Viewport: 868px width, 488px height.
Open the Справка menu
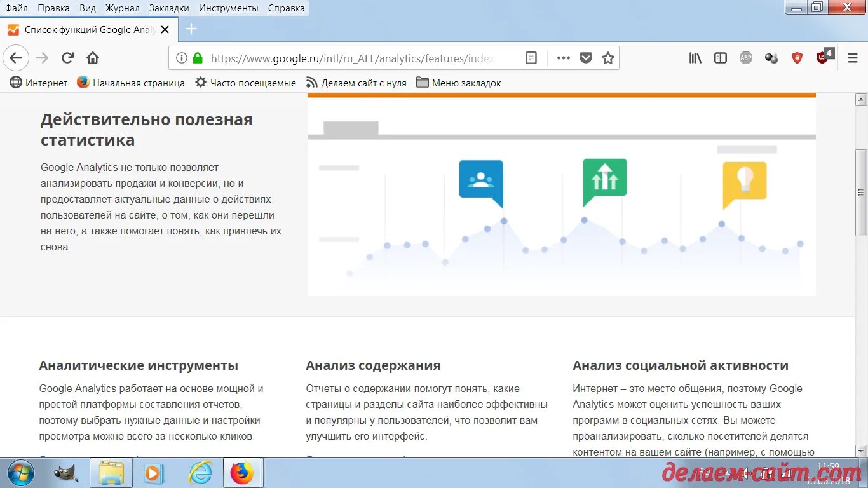[286, 8]
